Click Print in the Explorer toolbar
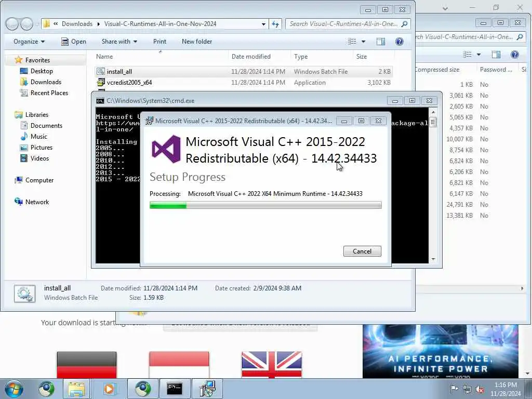The image size is (532, 399). point(159,42)
